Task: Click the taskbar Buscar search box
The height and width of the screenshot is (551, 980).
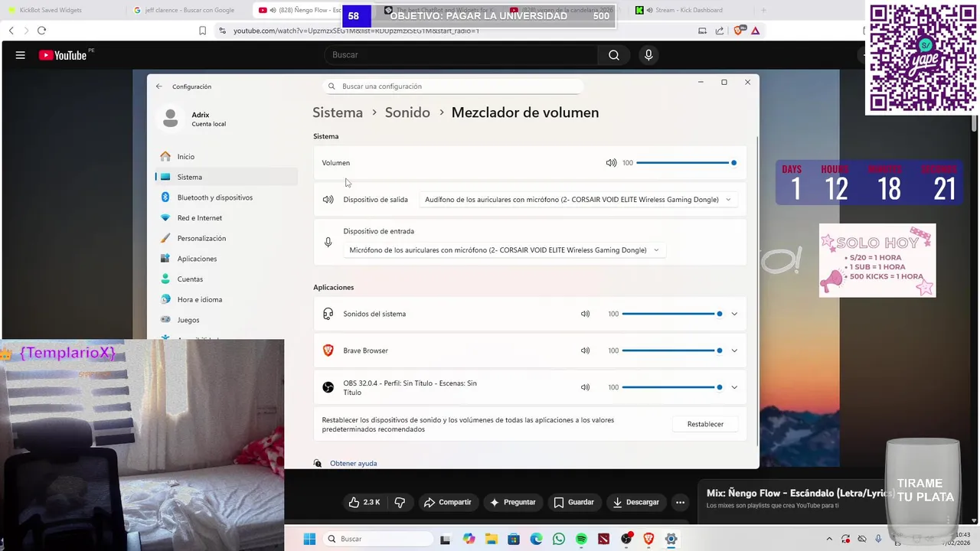Action: [377, 539]
